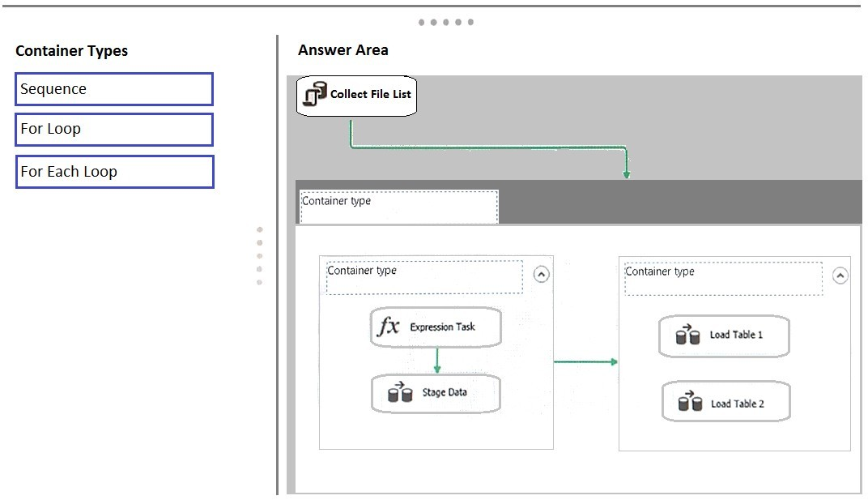This screenshot has width=868, height=500.
Task: Click the Collect File List label
Action: click(370, 94)
